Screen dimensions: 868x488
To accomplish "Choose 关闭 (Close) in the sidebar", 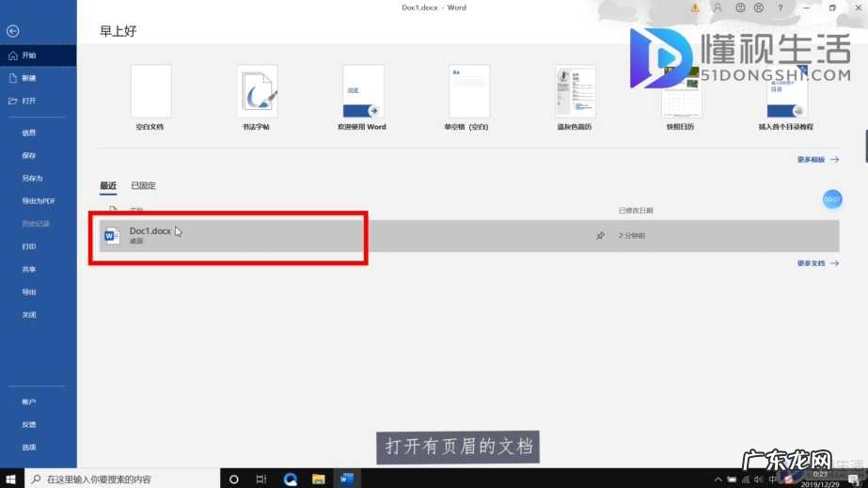I will [29, 314].
